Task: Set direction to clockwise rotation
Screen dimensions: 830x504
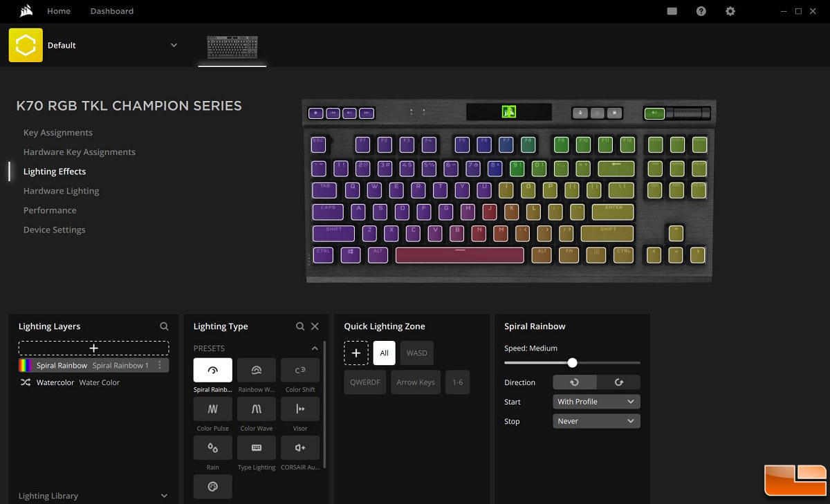Action: click(618, 382)
